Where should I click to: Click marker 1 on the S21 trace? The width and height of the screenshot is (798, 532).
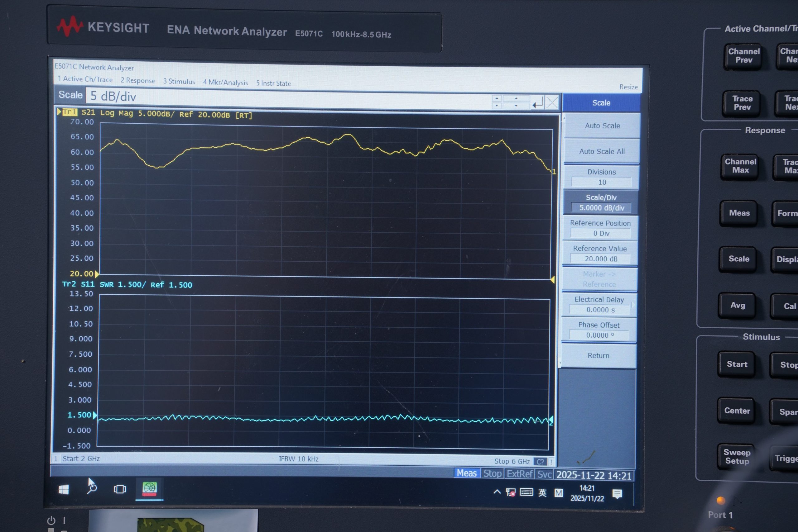(554, 172)
